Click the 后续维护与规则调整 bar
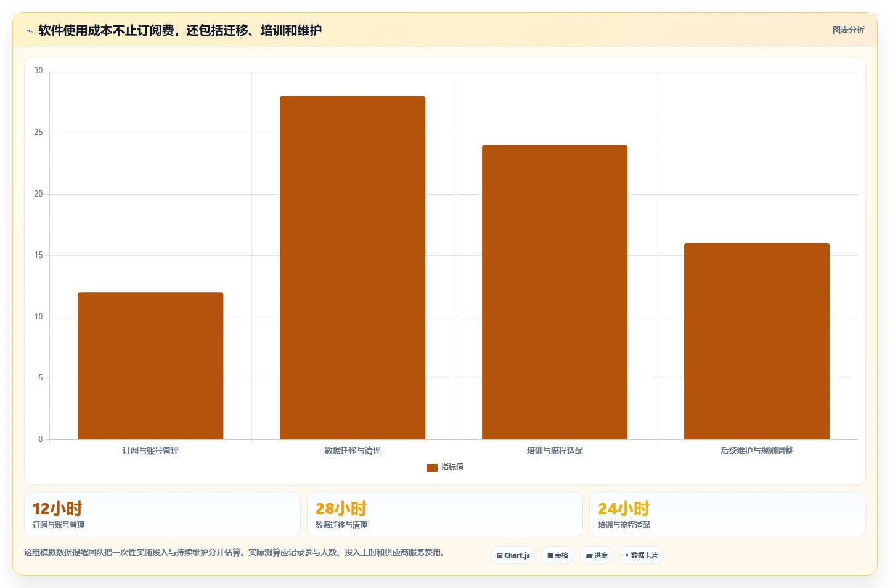Viewport: 890px width, 588px height. pyautogui.click(x=757, y=341)
